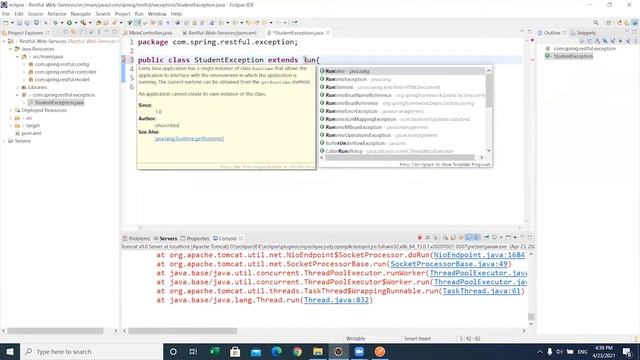Click the Debug bug icon

click(x=56, y=23)
